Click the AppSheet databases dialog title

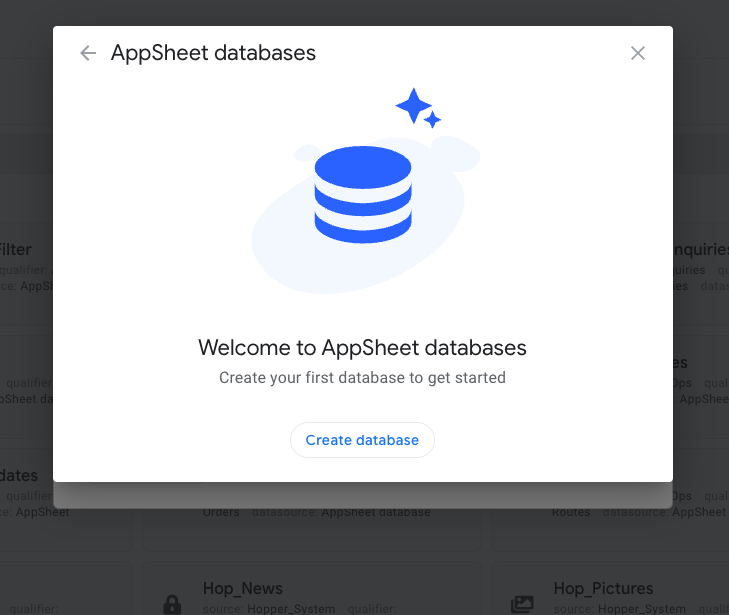[x=213, y=53]
